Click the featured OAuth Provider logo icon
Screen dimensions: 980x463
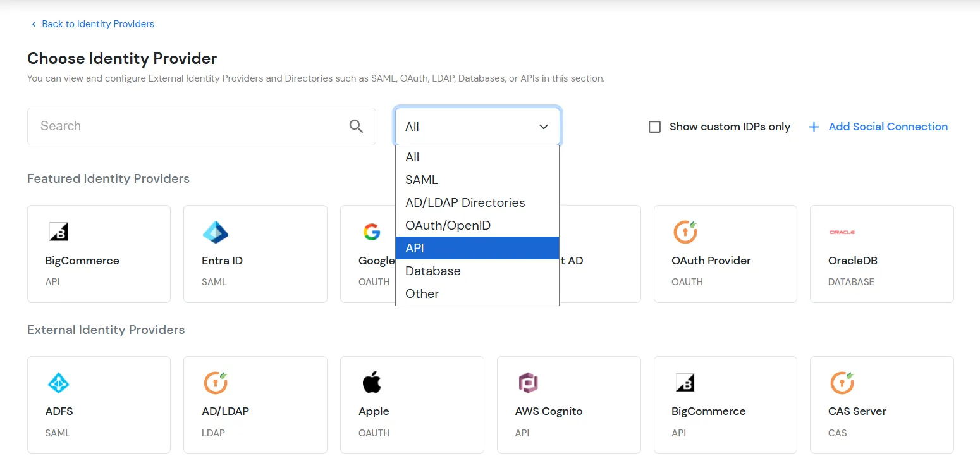click(x=685, y=231)
